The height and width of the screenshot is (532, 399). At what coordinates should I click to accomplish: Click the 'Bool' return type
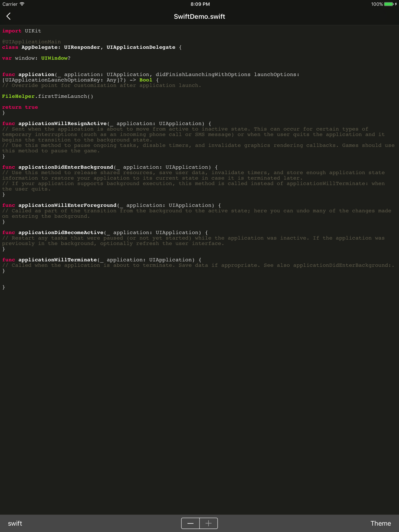146,80
